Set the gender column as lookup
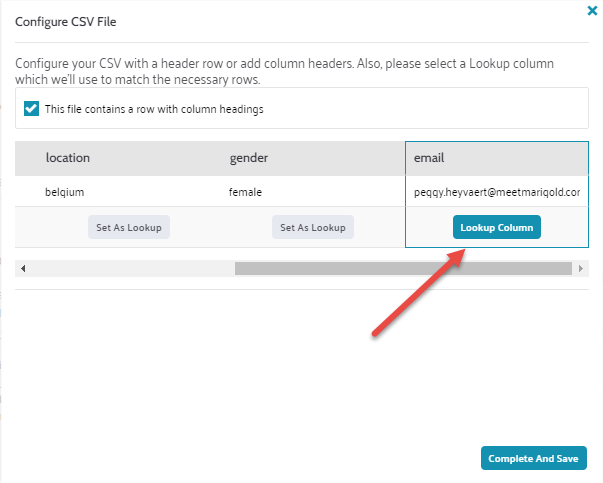Screen dimensions: 603x483 (x=313, y=227)
